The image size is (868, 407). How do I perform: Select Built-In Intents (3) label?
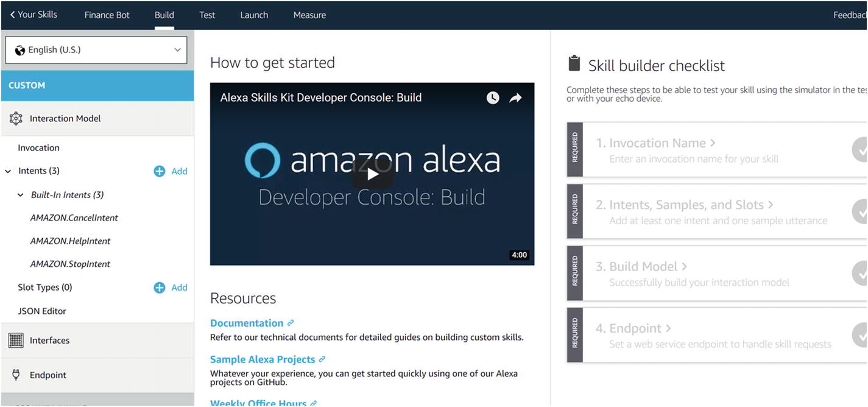(67, 195)
